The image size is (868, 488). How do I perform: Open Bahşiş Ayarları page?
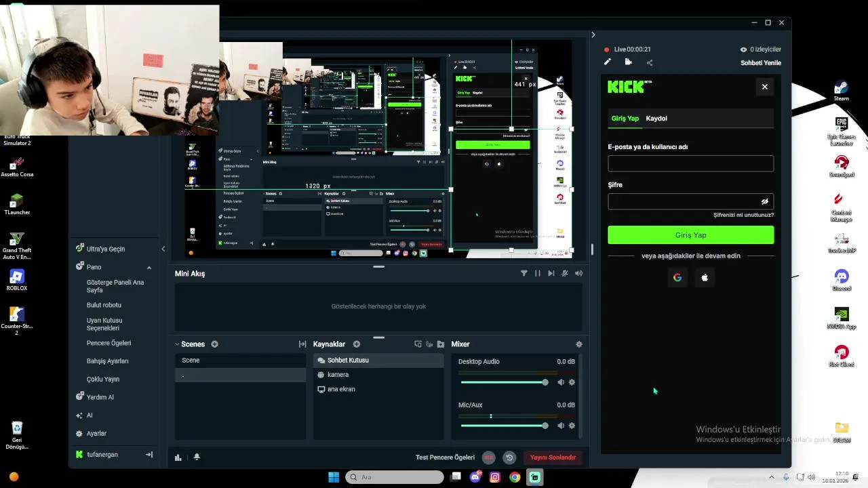(107, 361)
